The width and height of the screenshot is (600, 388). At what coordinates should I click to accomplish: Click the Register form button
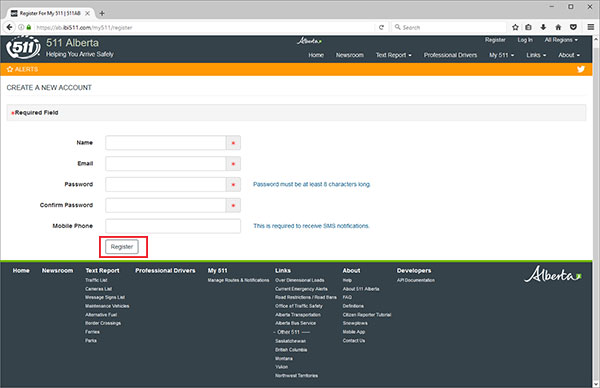(122, 247)
